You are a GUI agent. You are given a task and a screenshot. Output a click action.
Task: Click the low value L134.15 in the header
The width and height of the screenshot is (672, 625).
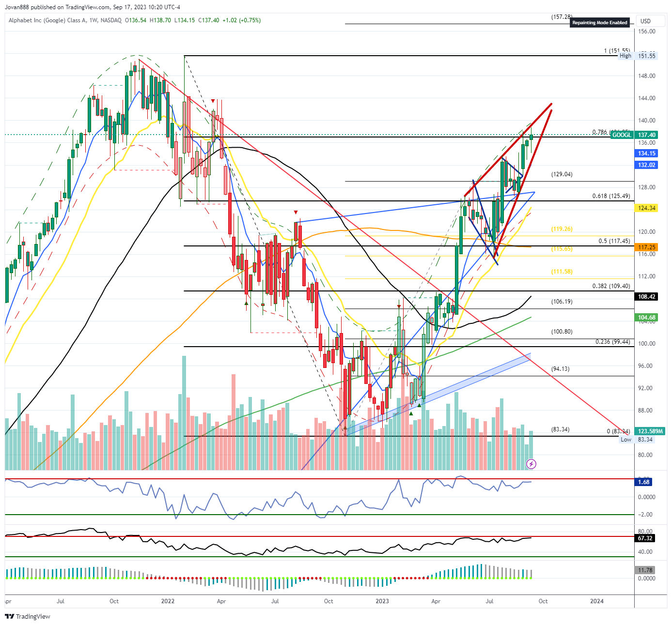coord(185,20)
